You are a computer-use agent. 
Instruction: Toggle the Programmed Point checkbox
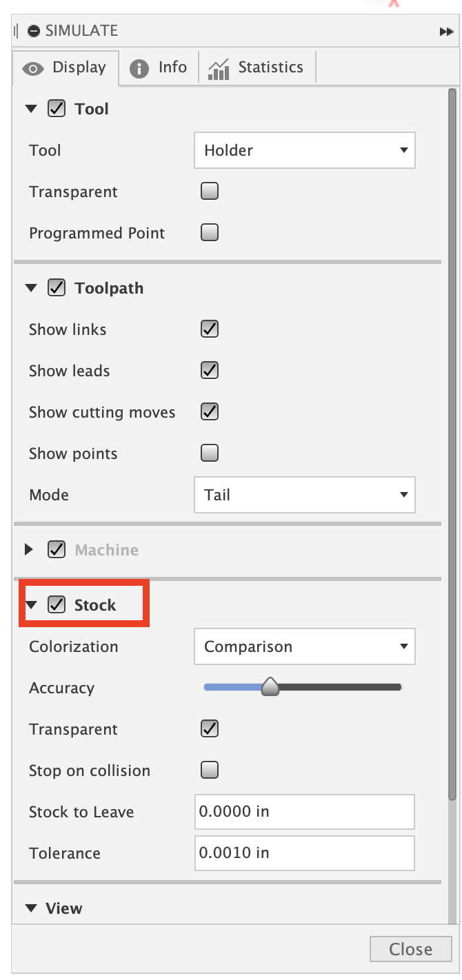[x=209, y=232]
